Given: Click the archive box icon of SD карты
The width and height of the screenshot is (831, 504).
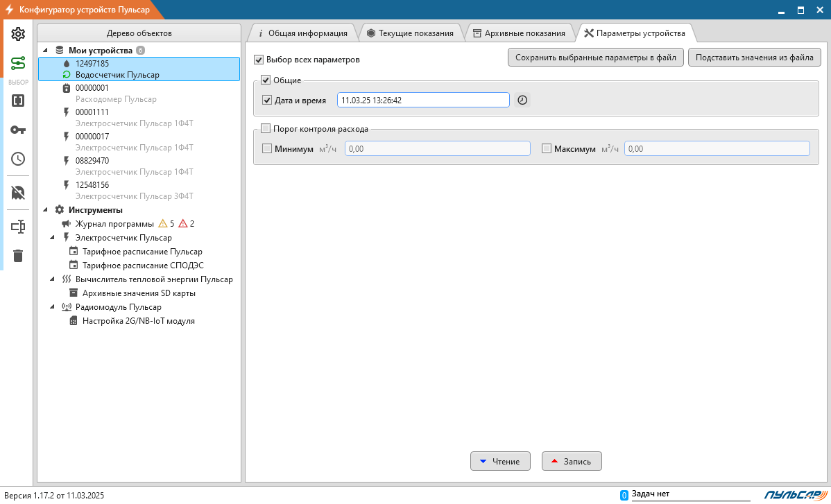Looking at the screenshot, I should (74, 293).
